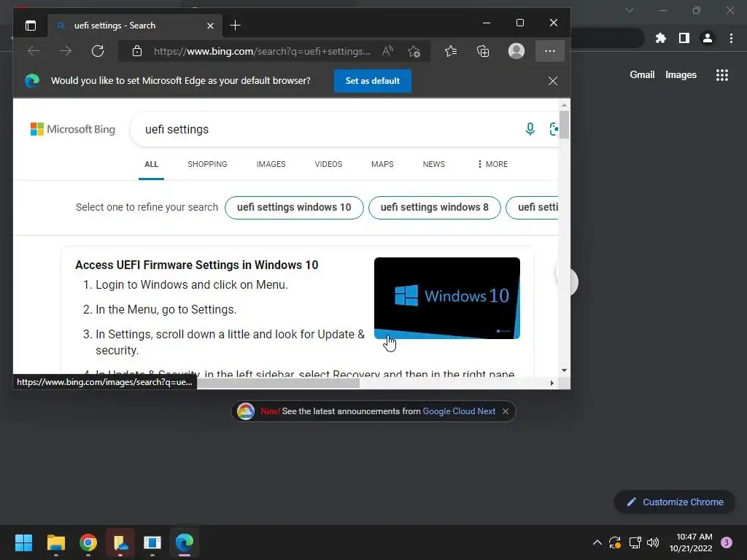
Task: Open Google apps grid in Chrome
Action: coord(722,75)
